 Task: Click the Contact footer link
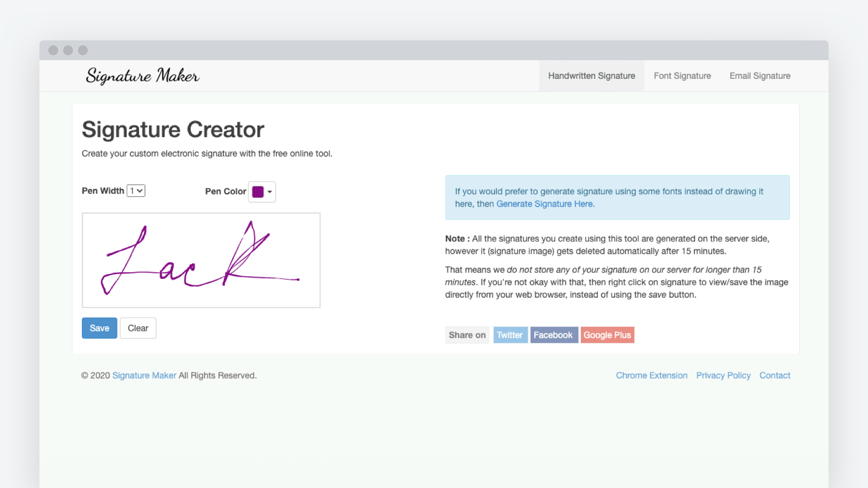coord(775,376)
